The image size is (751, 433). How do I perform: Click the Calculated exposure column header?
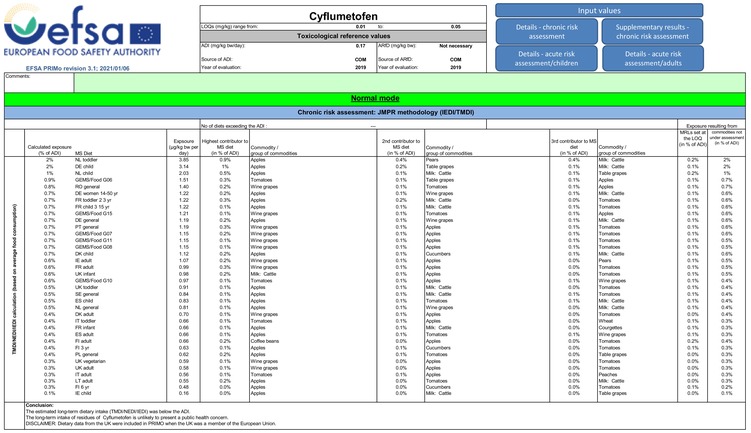49,150
